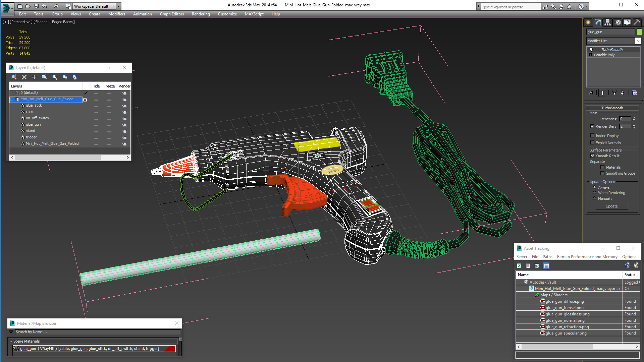Click the Freeze column header in Layer dialog
The image size is (644, 362).
109,86
